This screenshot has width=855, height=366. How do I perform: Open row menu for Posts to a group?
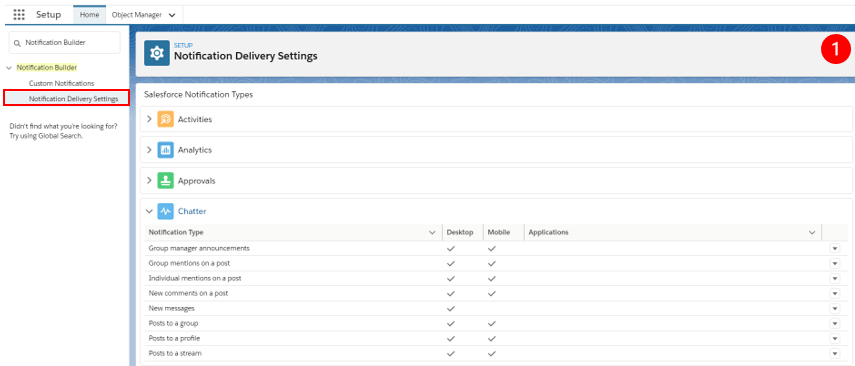[835, 323]
